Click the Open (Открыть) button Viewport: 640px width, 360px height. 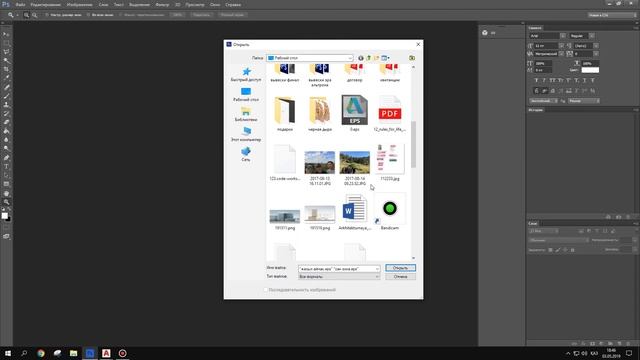tap(400, 268)
